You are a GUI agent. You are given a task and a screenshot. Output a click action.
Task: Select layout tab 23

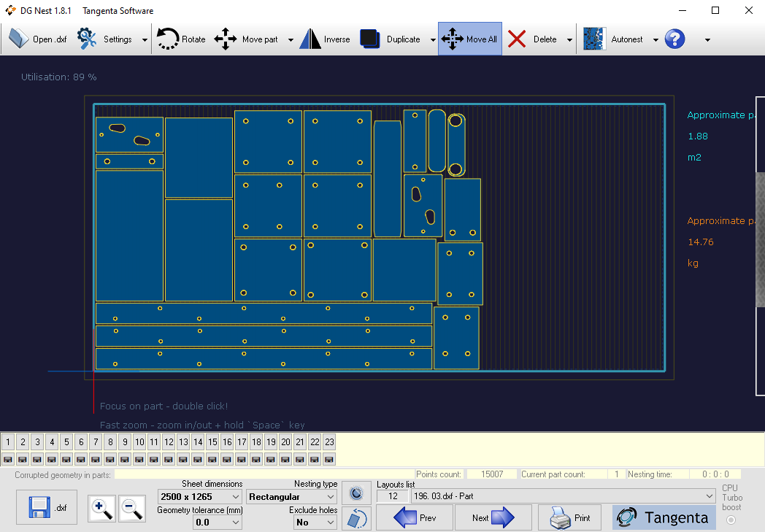pos(329,442)
